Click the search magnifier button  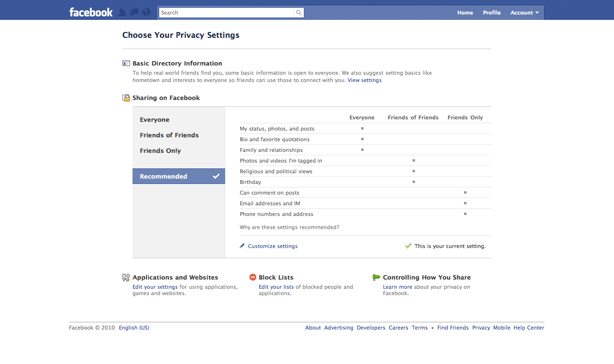pyautogui.click(x=299, y=13)
